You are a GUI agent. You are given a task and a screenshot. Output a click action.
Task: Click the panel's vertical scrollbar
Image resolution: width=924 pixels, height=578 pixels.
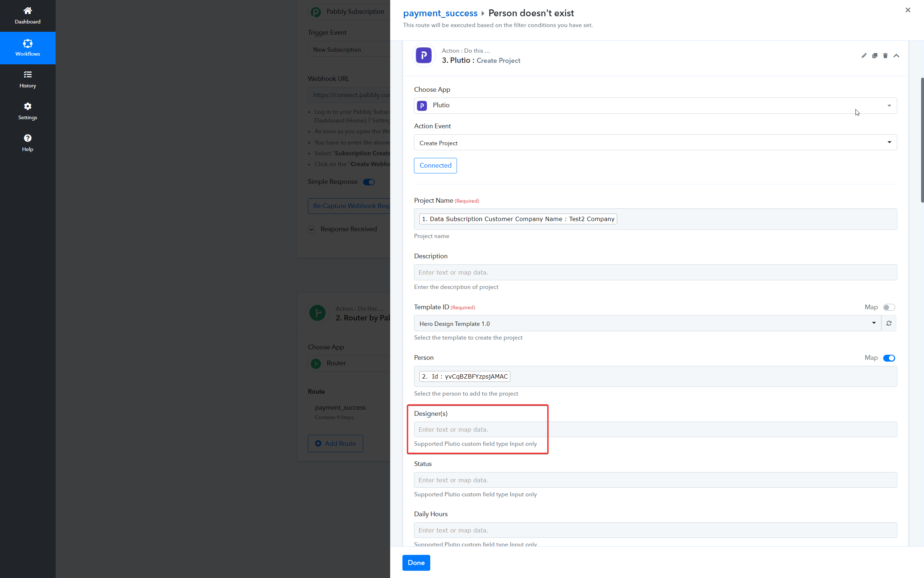(922, 140)
